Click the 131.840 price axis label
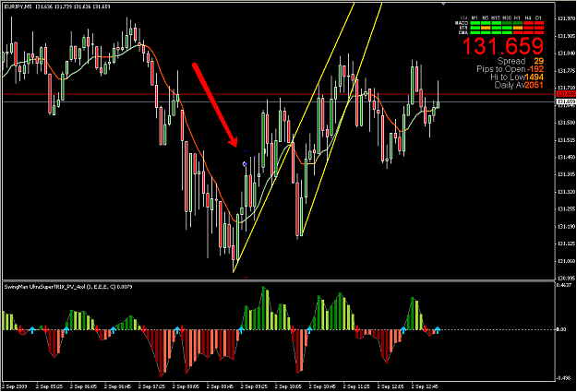The image size is (577, 392). point(567,53)
